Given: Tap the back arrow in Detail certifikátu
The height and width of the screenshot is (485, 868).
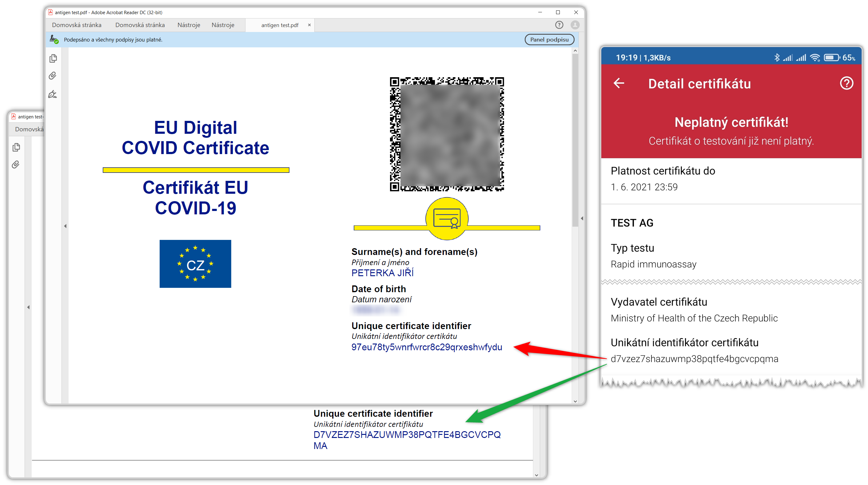Looking at the screenshot, I should pos(619,83).
